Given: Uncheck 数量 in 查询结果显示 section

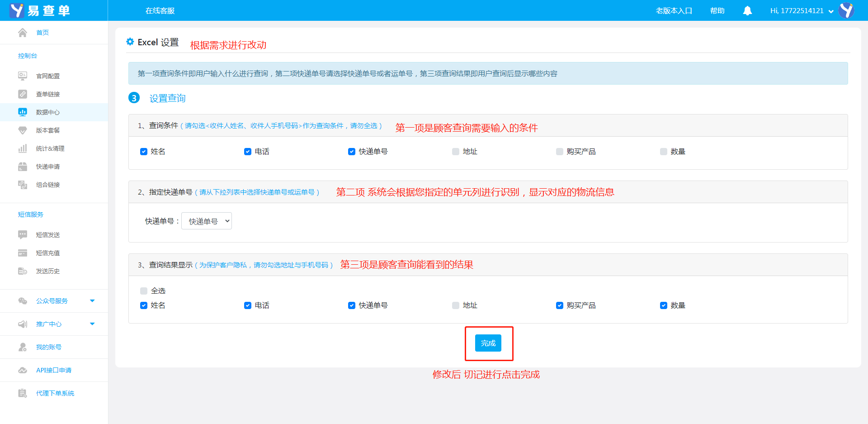Looking at the screenshot, I should tap(664, 305).
